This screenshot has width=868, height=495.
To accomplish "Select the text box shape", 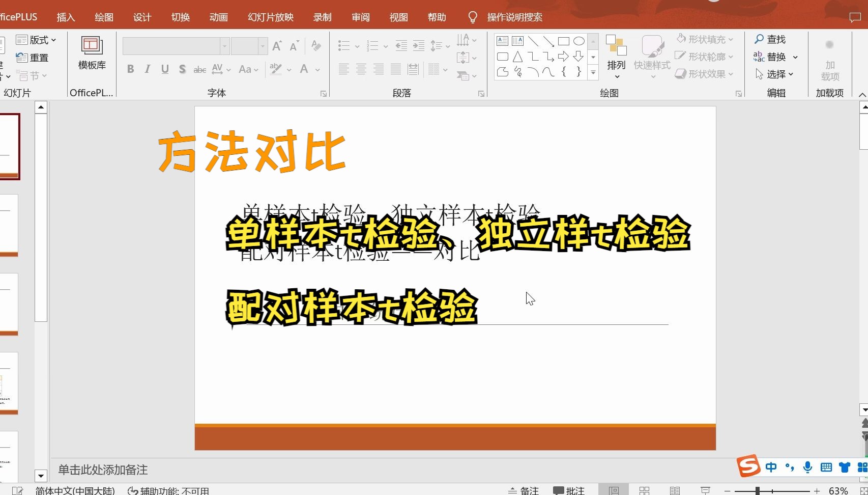I will click(x=502, y=41).
